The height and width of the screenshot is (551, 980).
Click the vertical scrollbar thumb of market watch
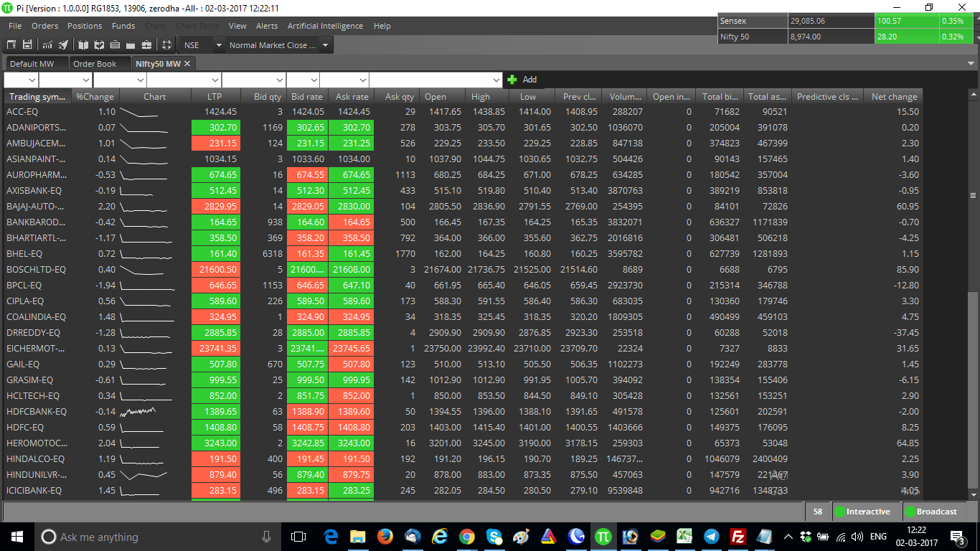(x=973, y=196)
